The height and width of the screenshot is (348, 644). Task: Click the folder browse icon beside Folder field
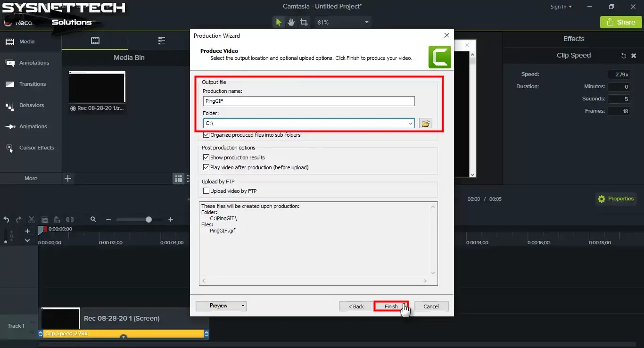click(x=425, y=124)
